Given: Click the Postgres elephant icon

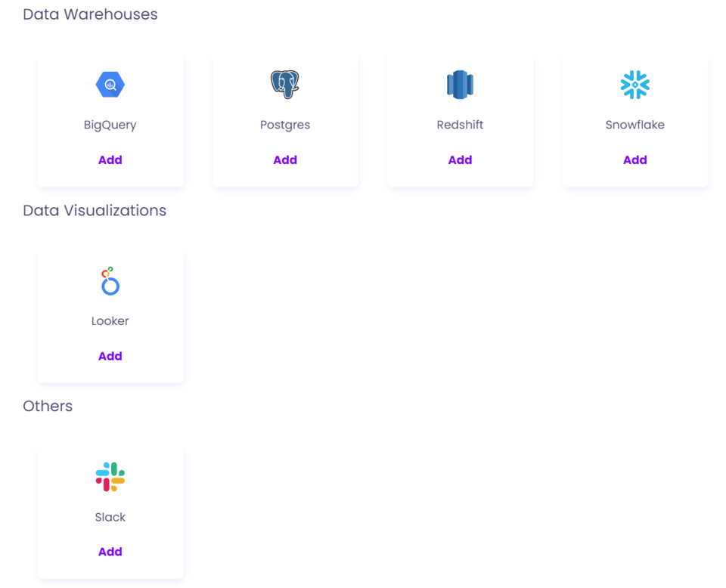Looking at the screenshot, I should (285, 84).
